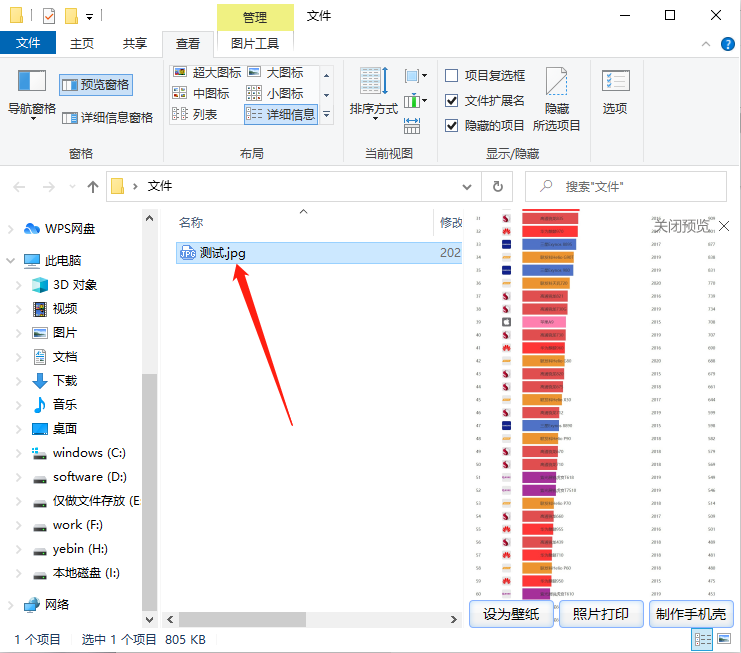
Task: Open the File (文件) ribbon tab
Action: point(28,43)
